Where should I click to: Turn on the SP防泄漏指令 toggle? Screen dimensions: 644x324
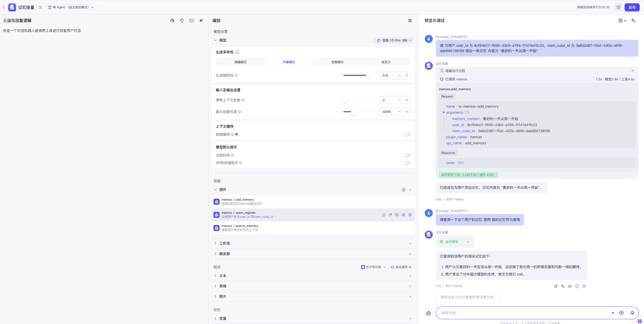point(407,163)
